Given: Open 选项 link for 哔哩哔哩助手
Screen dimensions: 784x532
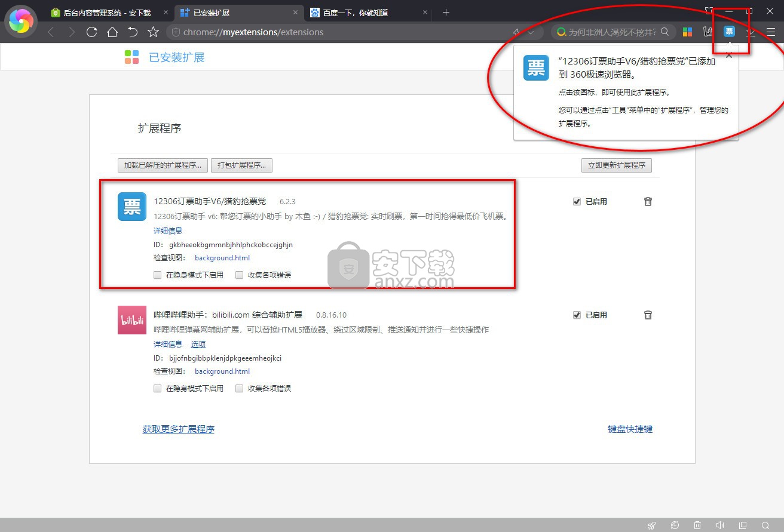Looking at the screenshot, I should 198,344.
